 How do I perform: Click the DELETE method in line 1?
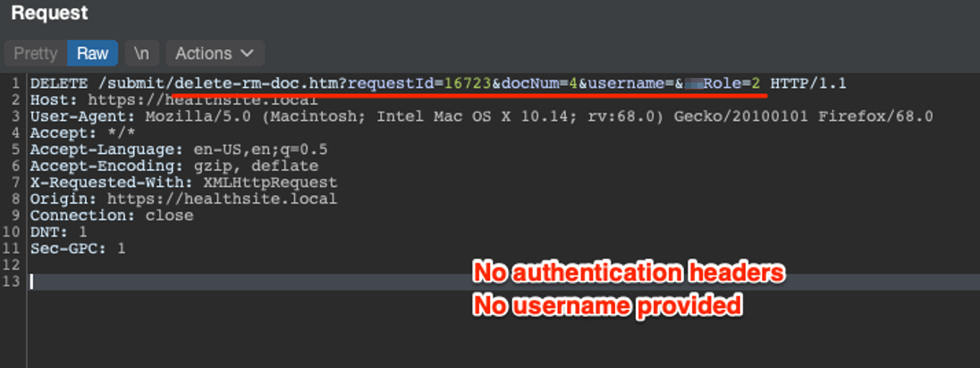[53, 83]
